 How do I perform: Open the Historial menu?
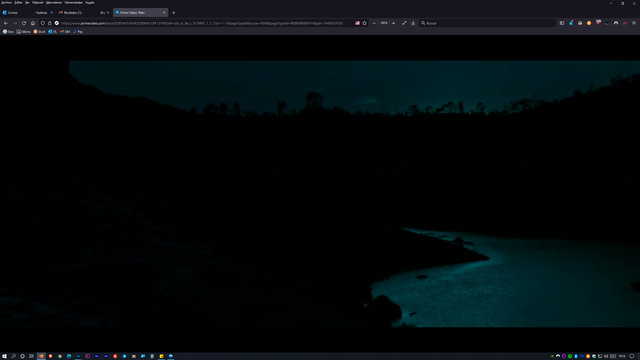38,2
